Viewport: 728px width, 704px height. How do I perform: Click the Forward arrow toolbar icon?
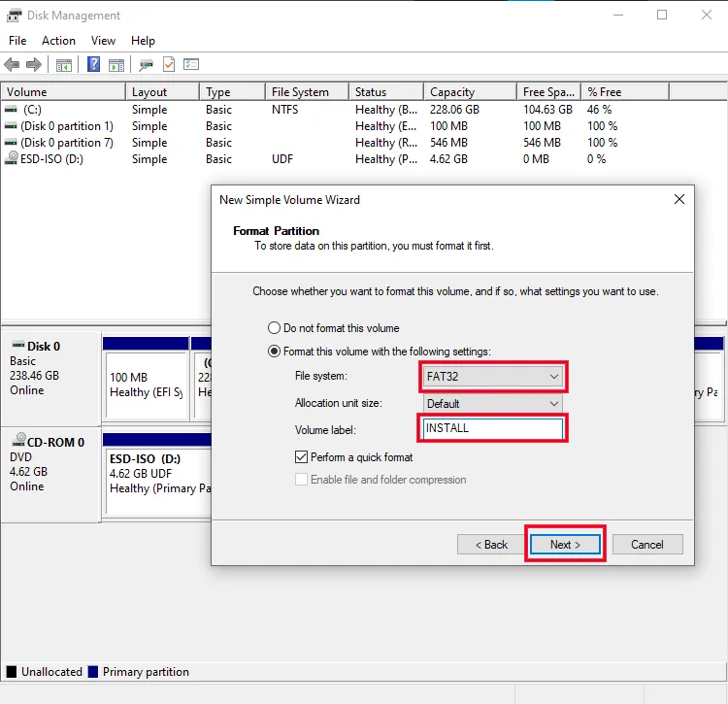tap(34, 65)
